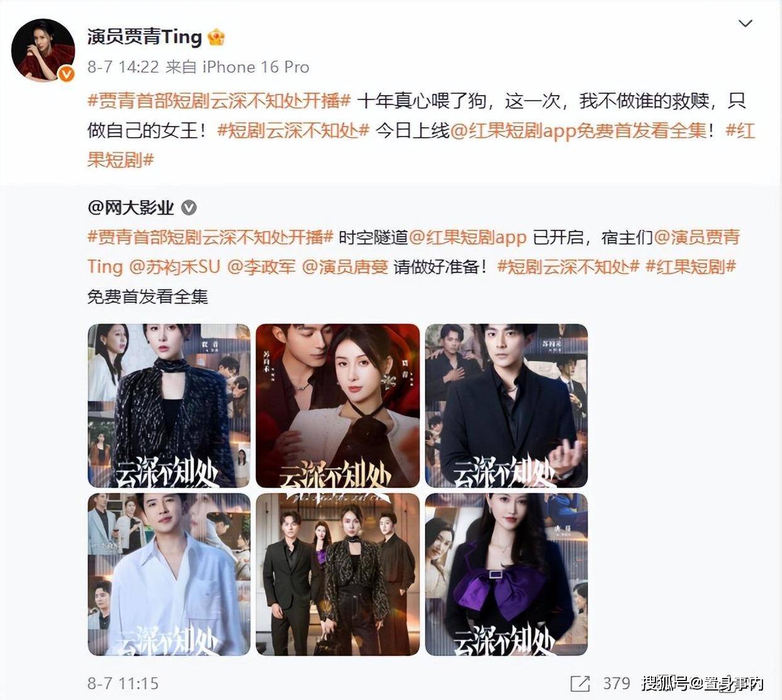Open the 演员贾青Ting username link
782x700 pixels.
coord(144,37)
